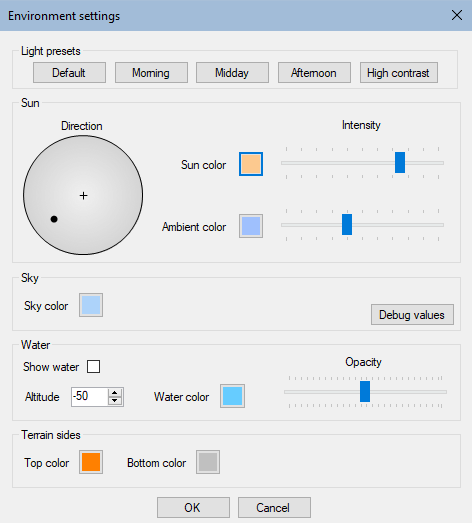Apply the Default light preset
Image resolution: width=472 pixels, height=523 pixels.
pyautogui.click(x=69, y=72)
